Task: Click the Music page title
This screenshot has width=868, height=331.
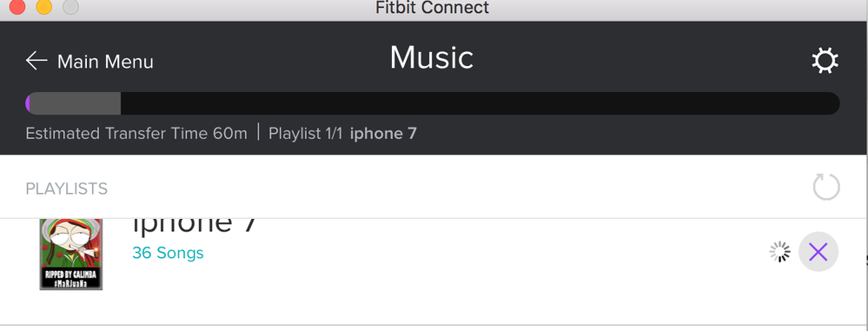Action: pyautogui.click(x=431, y=57)
